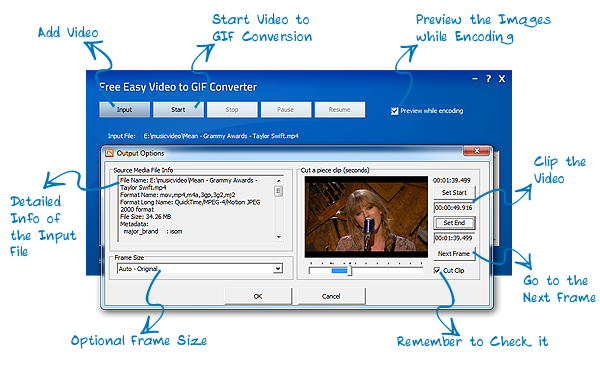Click the Pause button
Viewport: 600px width, 380px height.
(285, 109)
